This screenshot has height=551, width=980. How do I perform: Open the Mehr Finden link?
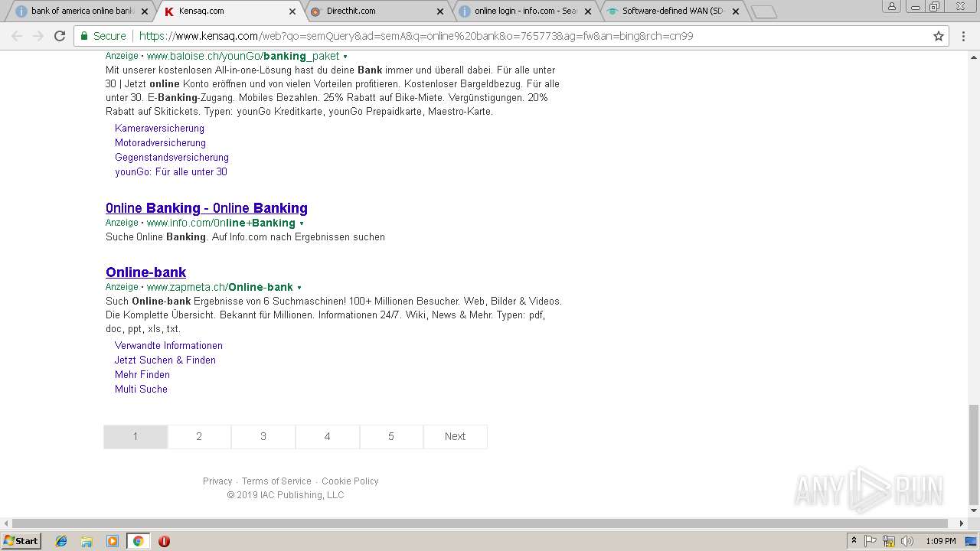[142, 374]
